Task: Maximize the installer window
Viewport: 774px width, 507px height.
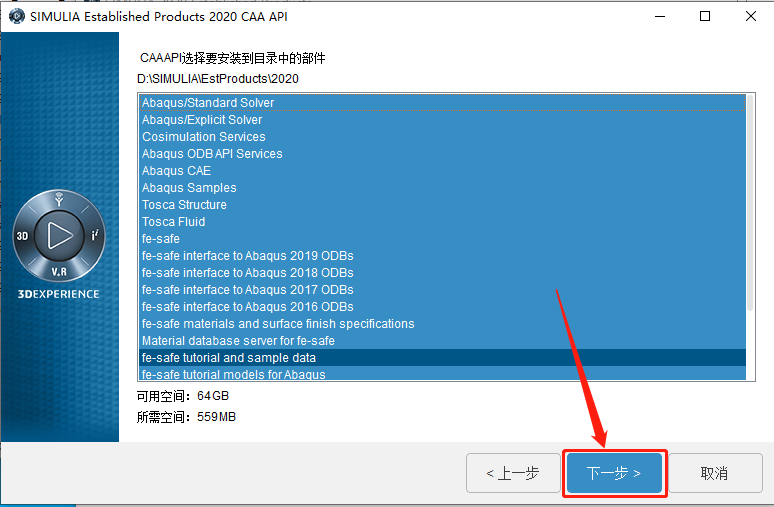Action: pos(705,16)
